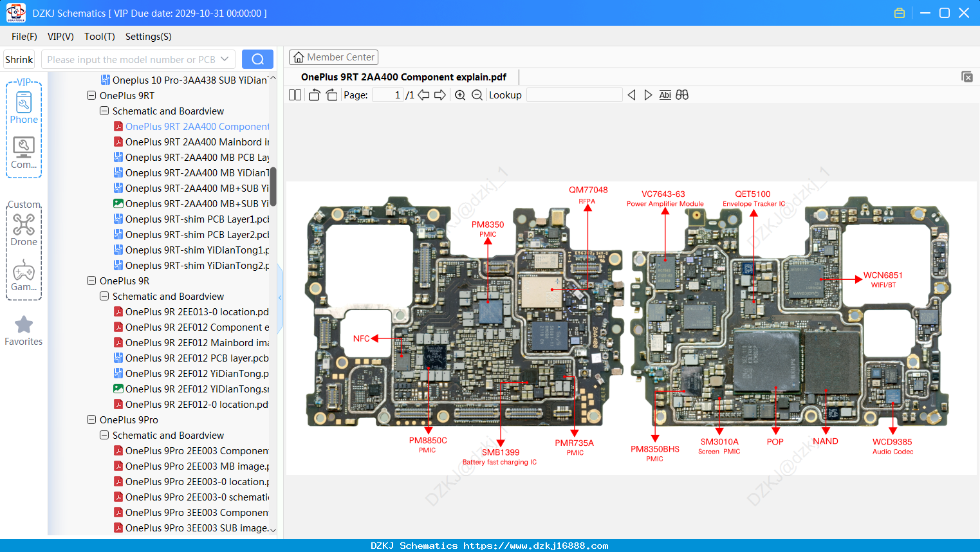Open OnePlus 9R 2EE013-0 location.pdf
This screenshot has height=552, width=980.
coord(192,311)
